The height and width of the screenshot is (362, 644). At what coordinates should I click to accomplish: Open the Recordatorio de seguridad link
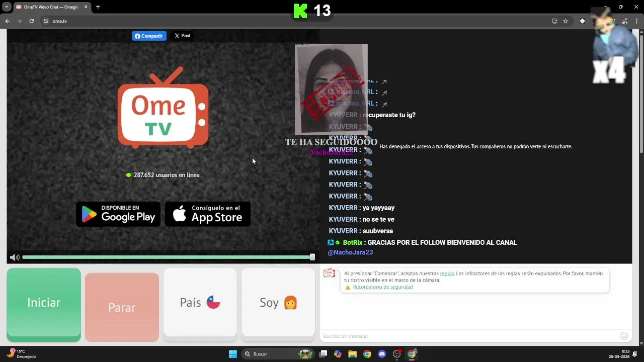coord(383,287)
